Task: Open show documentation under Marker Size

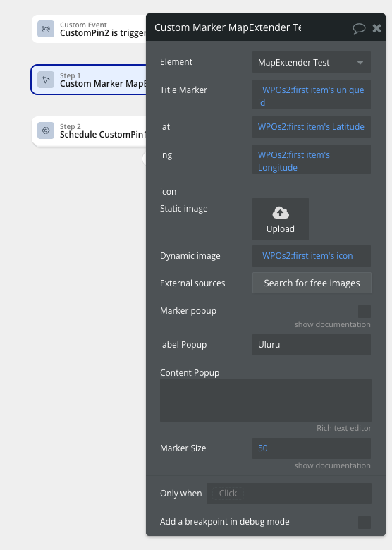Action: [332, 465]
